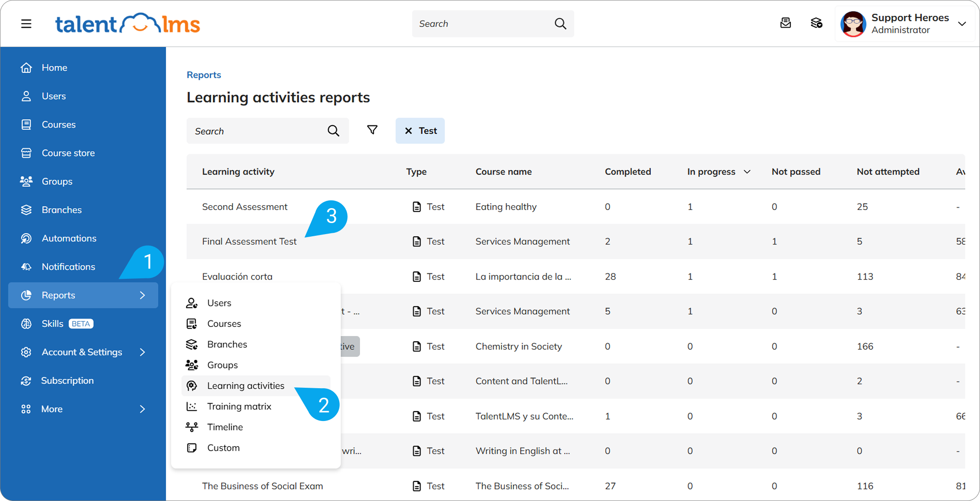Open the Evaluación corta row
The image size is (980, 501).
(576, 277)
